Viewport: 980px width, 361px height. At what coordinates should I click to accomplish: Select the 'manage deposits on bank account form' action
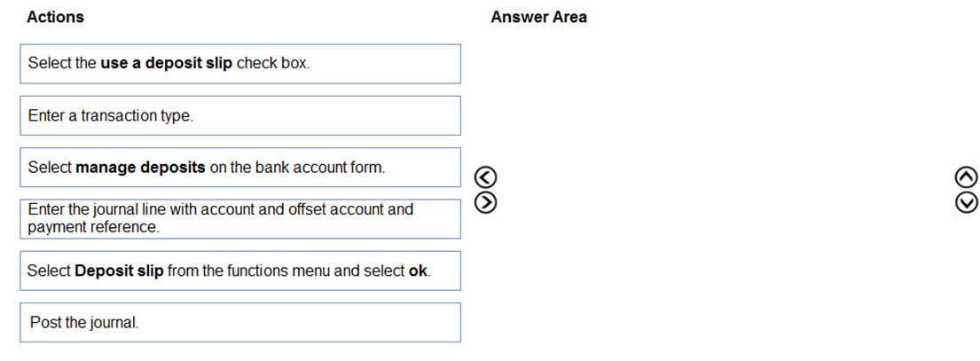pos(240,168)
